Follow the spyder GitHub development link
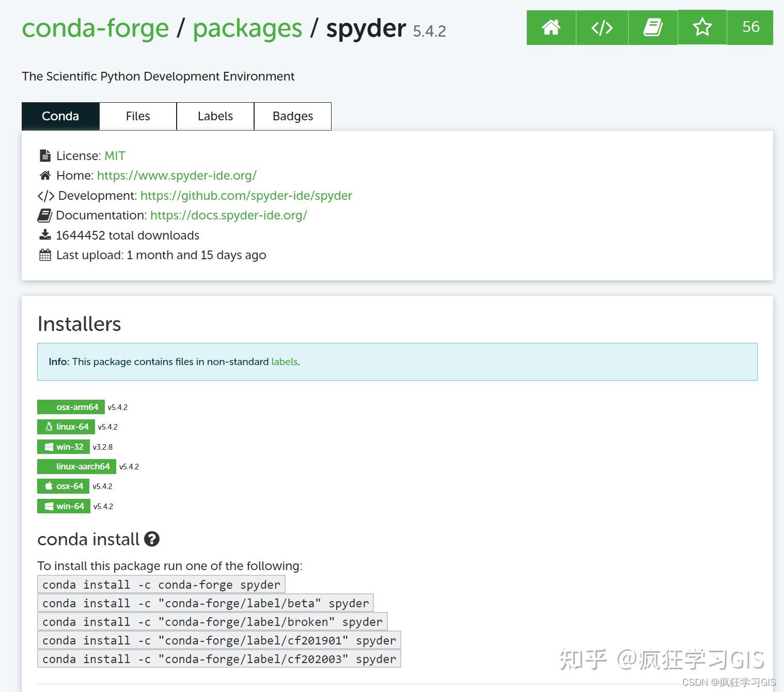The width and height of the screenshot is (784, 692). [x=246, y=195]
